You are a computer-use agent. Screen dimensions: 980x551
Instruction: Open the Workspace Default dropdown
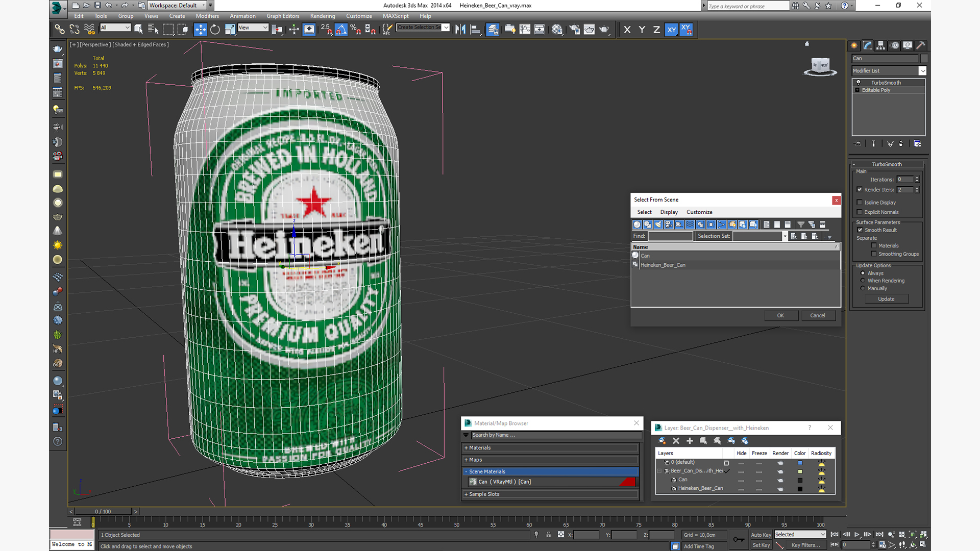[x=203, y=6]
